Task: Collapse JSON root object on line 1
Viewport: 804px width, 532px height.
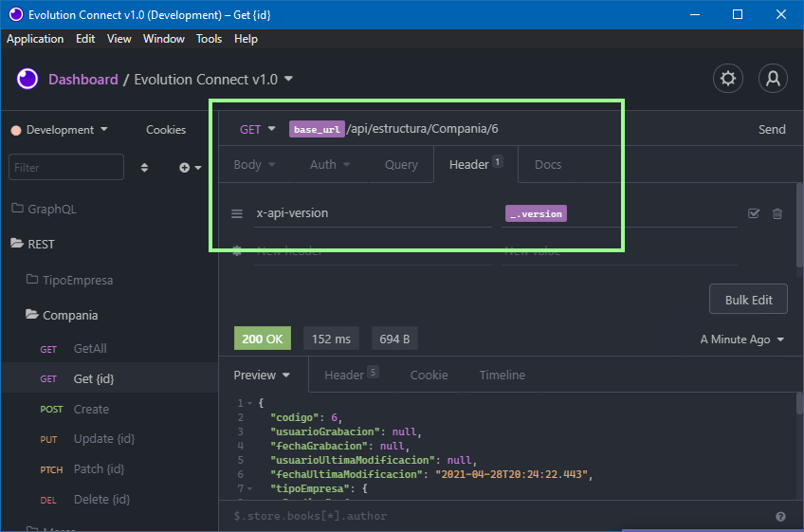Action: (249, 403)
